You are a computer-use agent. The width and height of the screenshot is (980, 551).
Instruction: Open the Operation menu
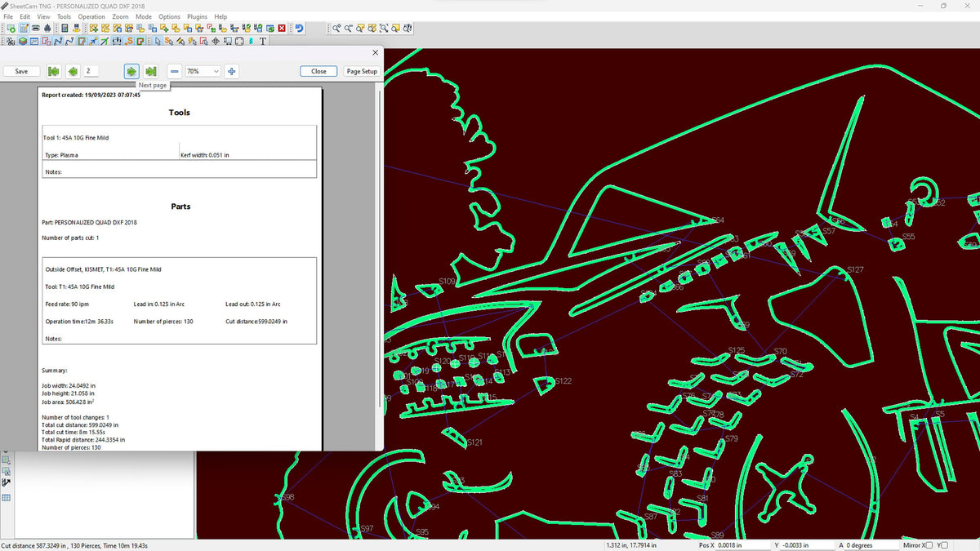coord(91,16)
